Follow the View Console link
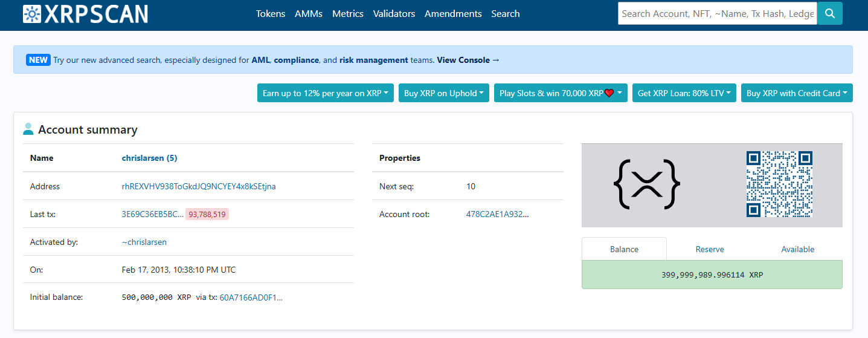The width and height of the screenshot is (868, 338). point(468,60)
